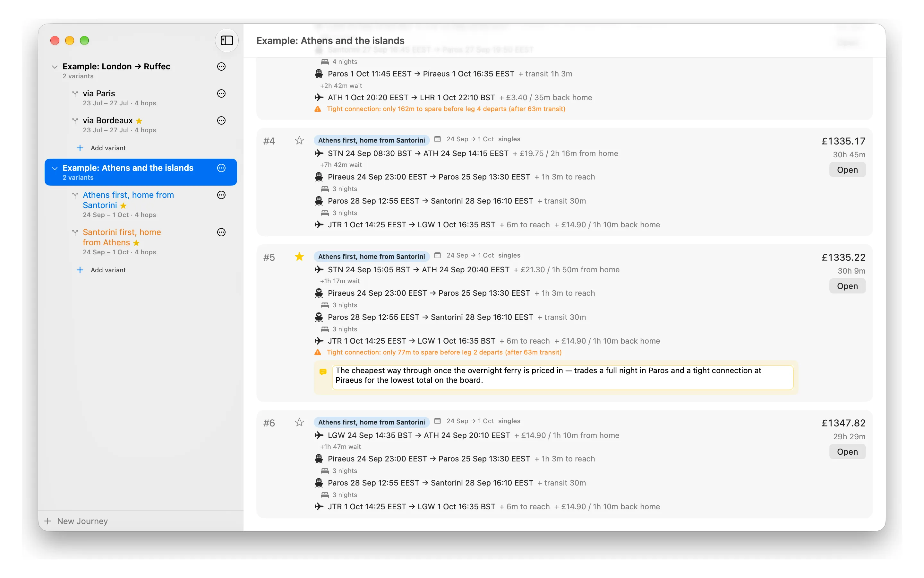
Task: Open options menu for via Bordeaux variant
Action: click(221, 120)
